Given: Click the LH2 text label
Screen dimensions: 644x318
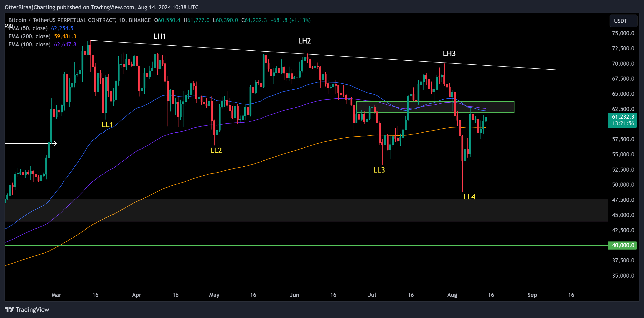Looking at the screenshot, I should click(x=304, y=41).
